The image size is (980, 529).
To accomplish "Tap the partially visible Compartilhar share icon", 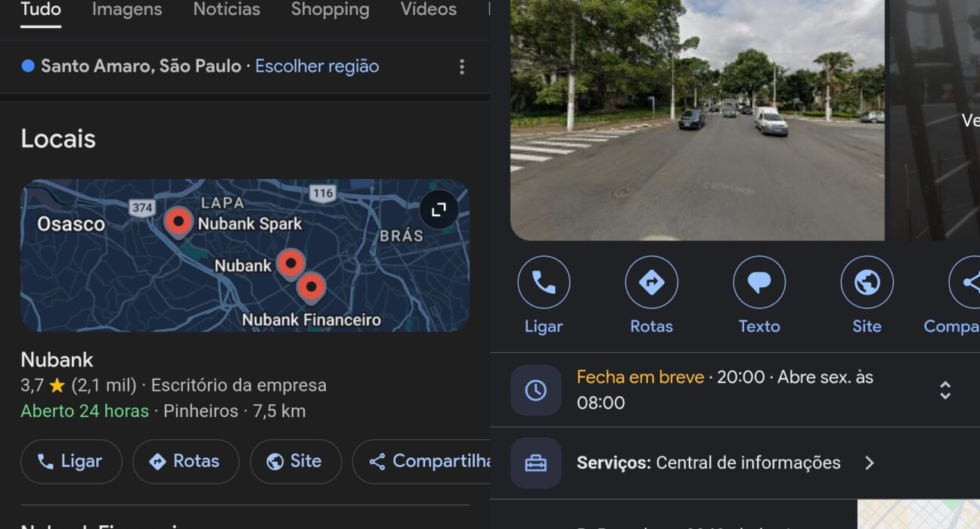I will click(966, 283).
